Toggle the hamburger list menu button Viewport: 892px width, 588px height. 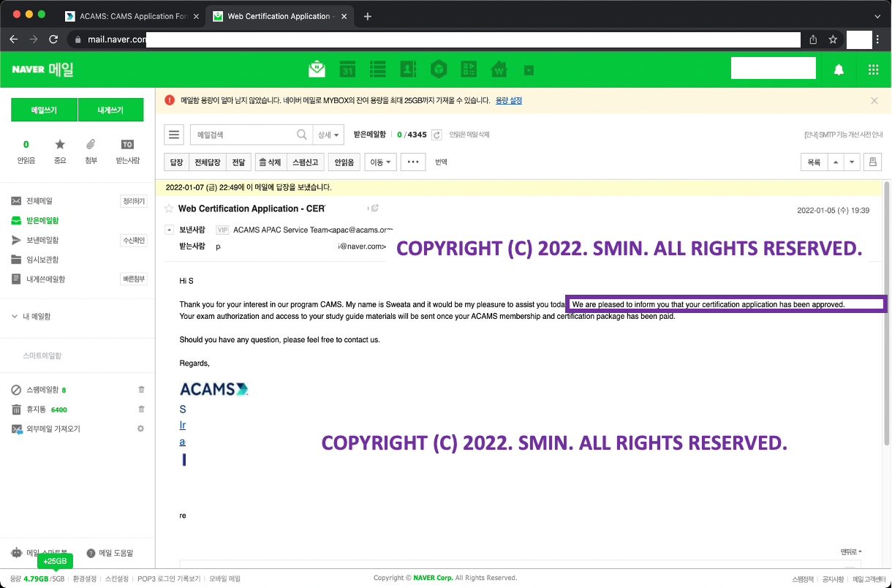click(x=174, y=135)
